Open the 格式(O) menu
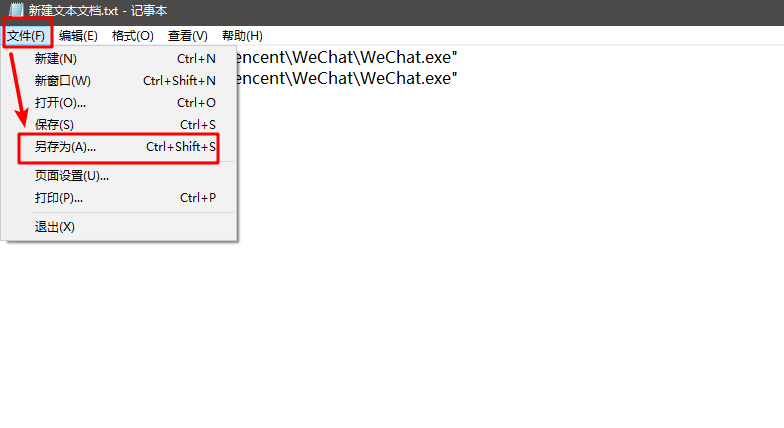 (x=133, y=36)
